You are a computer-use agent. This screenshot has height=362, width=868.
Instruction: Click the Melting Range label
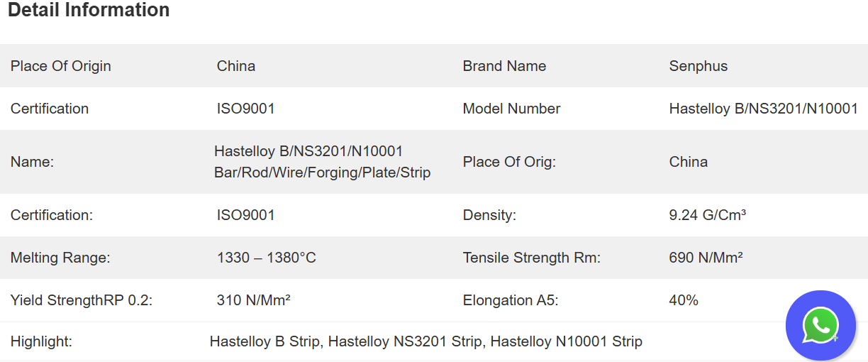coord(60,258)
